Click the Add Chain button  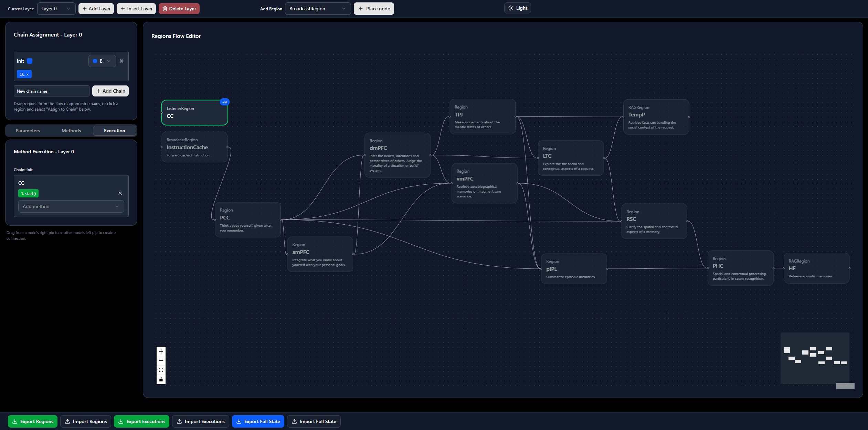pyautogui.click(x=110, y=91)
